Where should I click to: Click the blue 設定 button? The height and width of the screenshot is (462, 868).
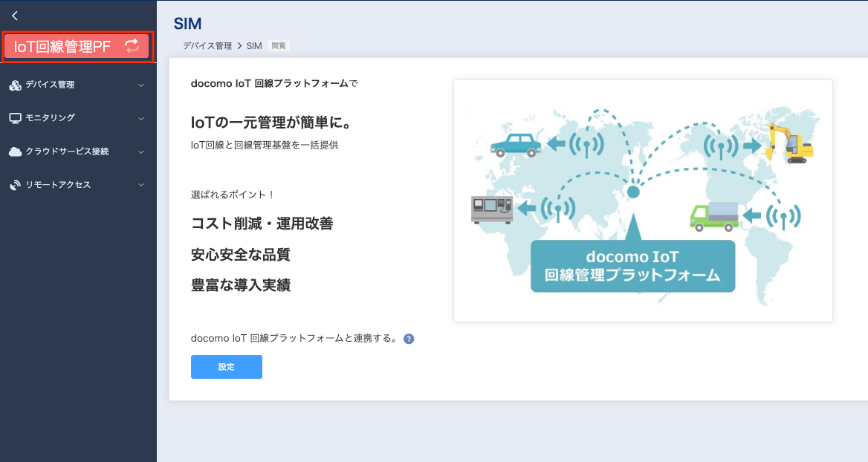click(227, 367)
